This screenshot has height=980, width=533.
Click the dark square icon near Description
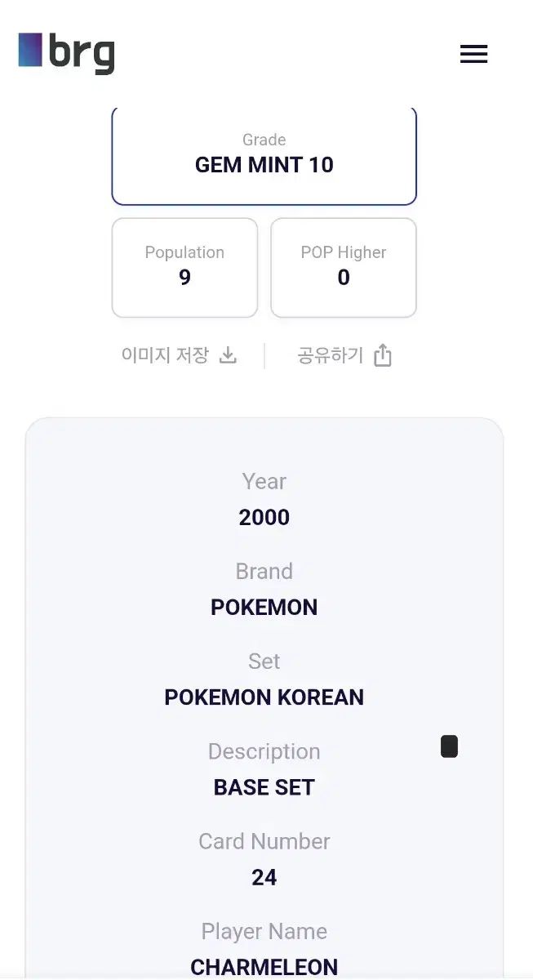[x=448, y=746]
